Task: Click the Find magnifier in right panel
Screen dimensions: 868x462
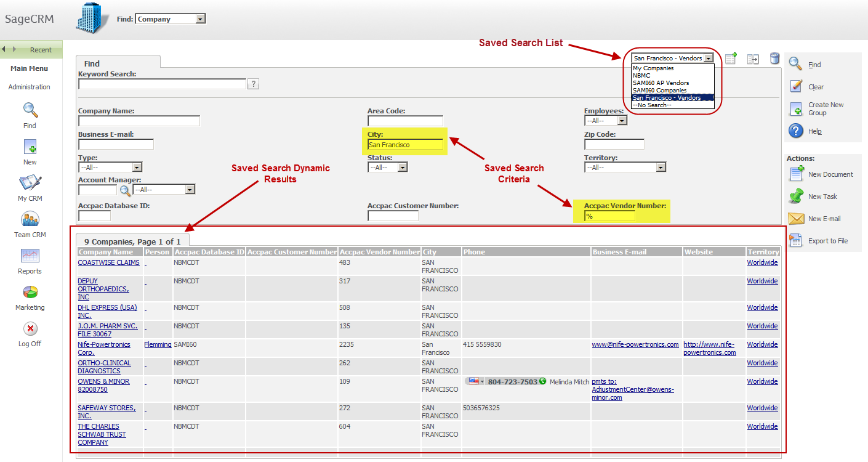Action: (796, 63)
